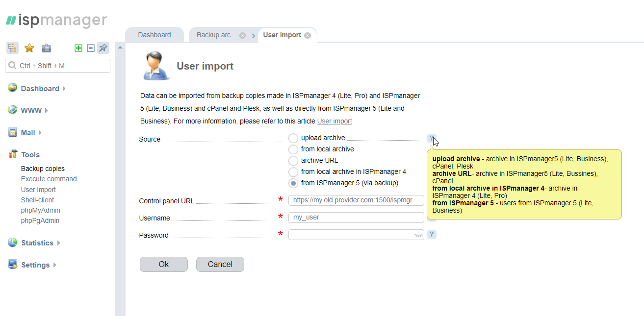Select from local archive radio button
Viewport: 644px width, 316px height.
click(293, 149)
